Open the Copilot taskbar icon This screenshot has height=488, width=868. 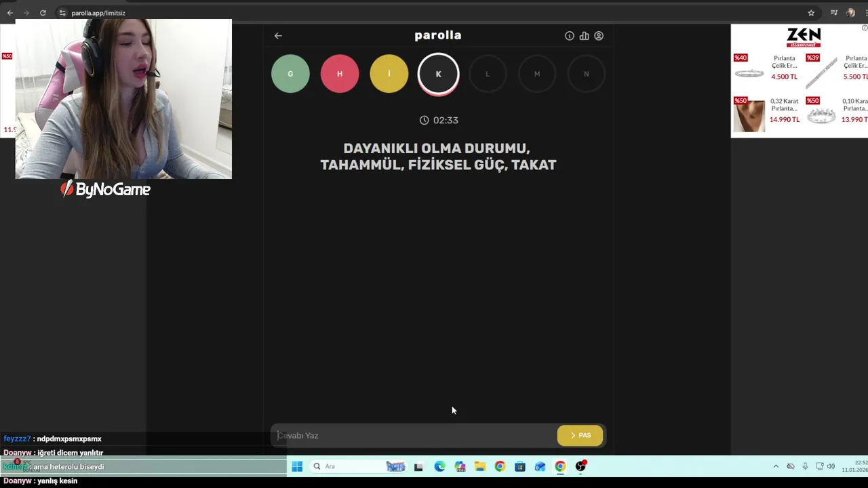coord(460,466)
